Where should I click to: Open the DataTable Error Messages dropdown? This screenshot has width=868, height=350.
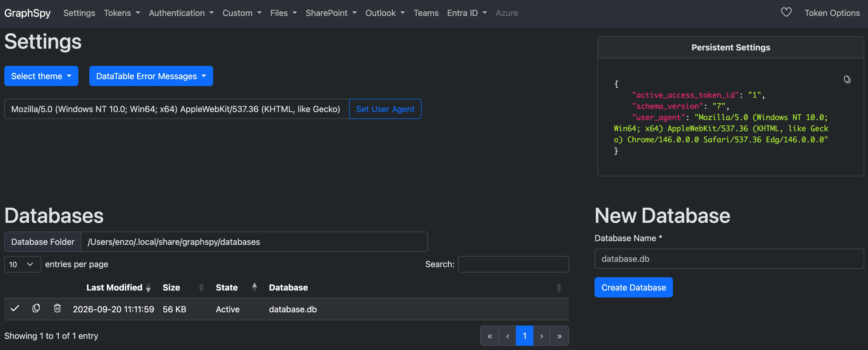pyautogui.click(x=151, y=76)
